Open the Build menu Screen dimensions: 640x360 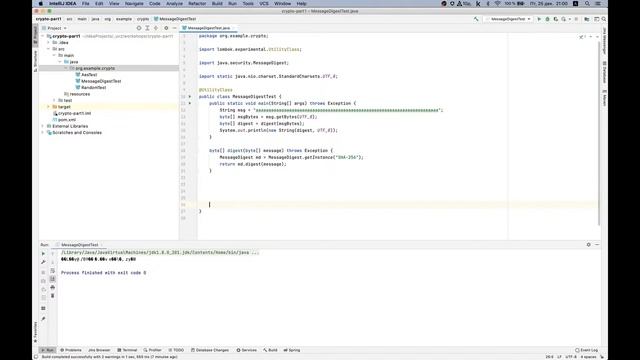217,4
